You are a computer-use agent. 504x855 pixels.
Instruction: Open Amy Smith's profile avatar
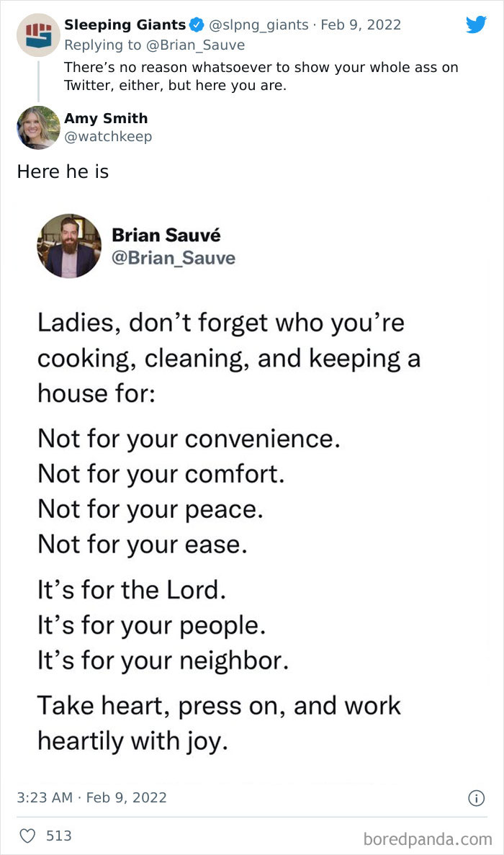pos(37,128)
